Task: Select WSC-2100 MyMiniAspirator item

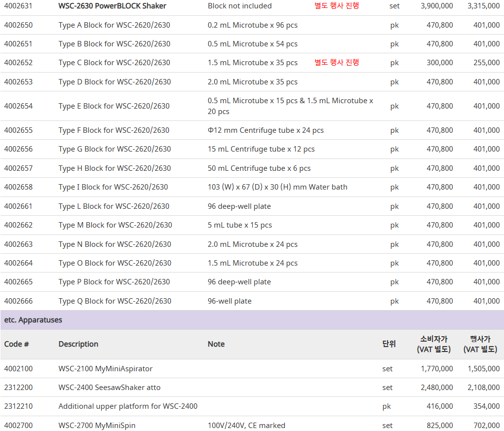Action: [106, 369]
